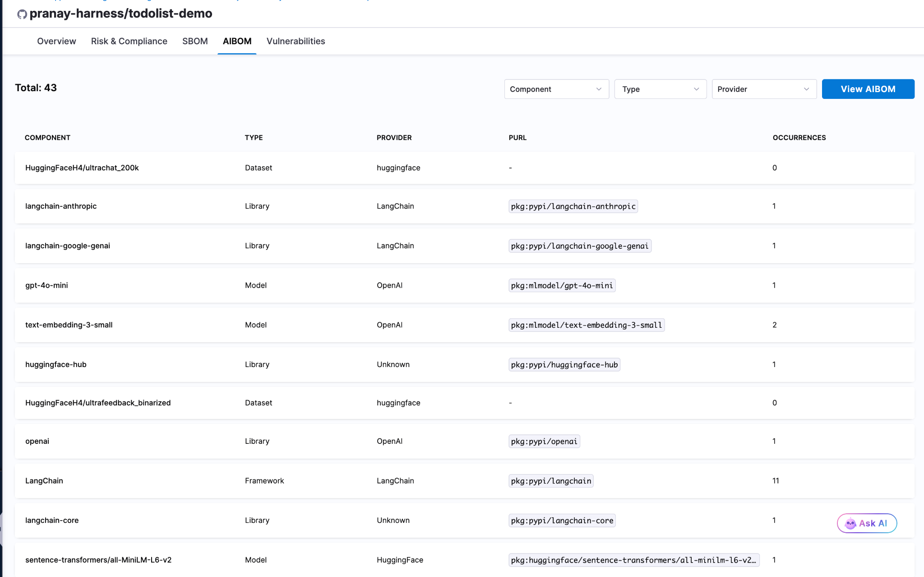Click the pkg:pypi/langchain-google-genai PURL
Image resolution: width=924 pixels, height=577 pixels.
point(580,246)
